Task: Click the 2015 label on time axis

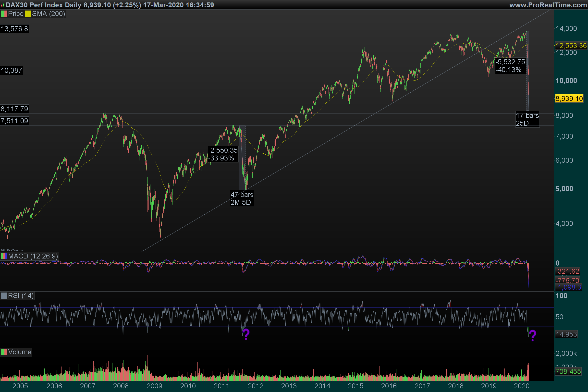Action: click(355, 386)
